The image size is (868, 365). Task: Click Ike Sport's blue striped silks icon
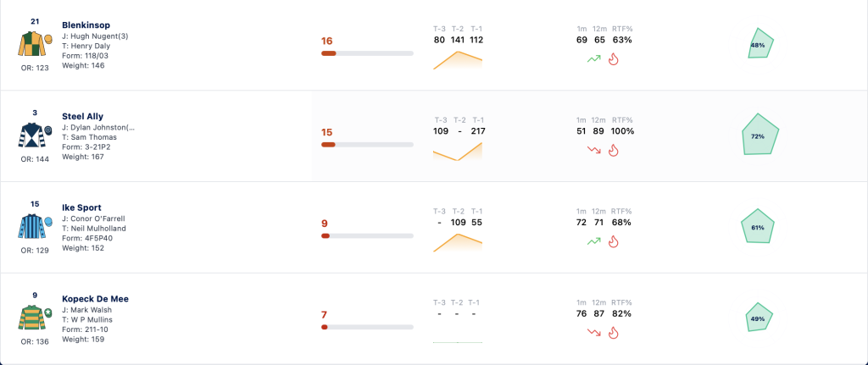pyautogui.click(x=35, y=227)
